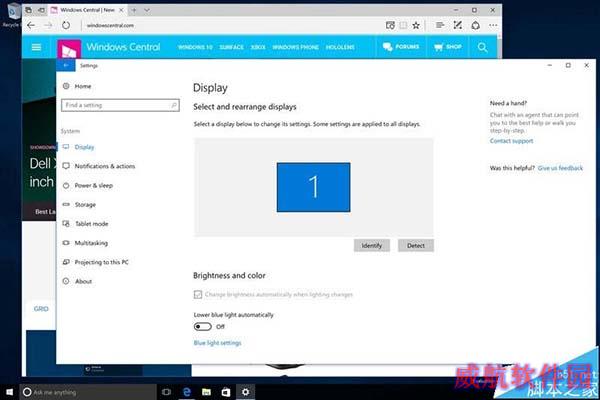Click the Settings back arrow button

point(66,65)
